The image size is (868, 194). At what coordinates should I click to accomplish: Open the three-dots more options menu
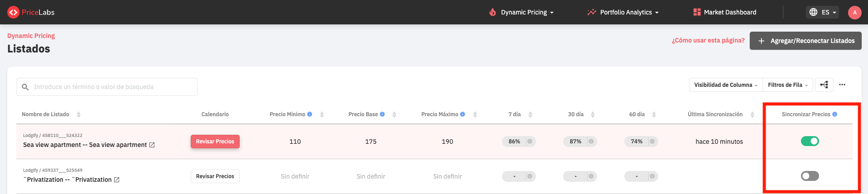coord(842,85)
